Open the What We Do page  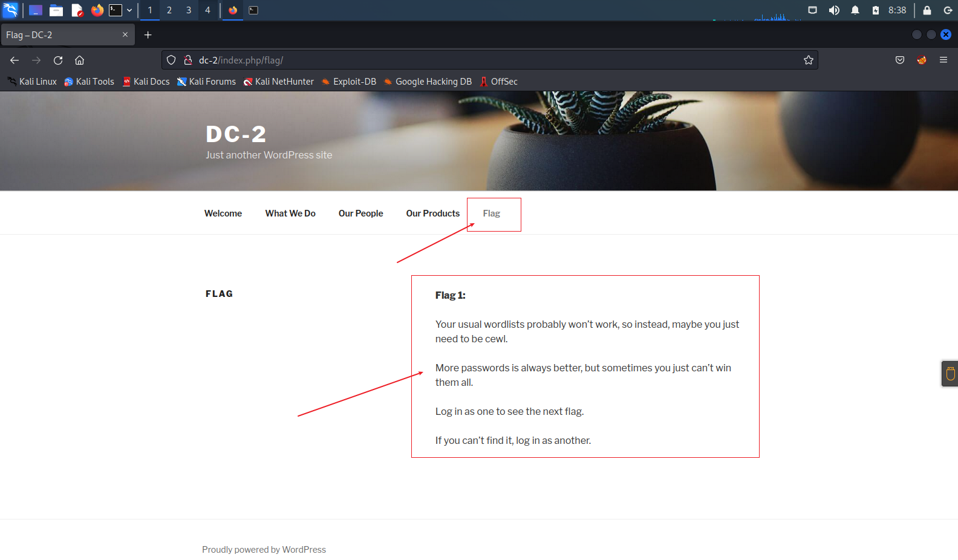click(x=290, y=213)
